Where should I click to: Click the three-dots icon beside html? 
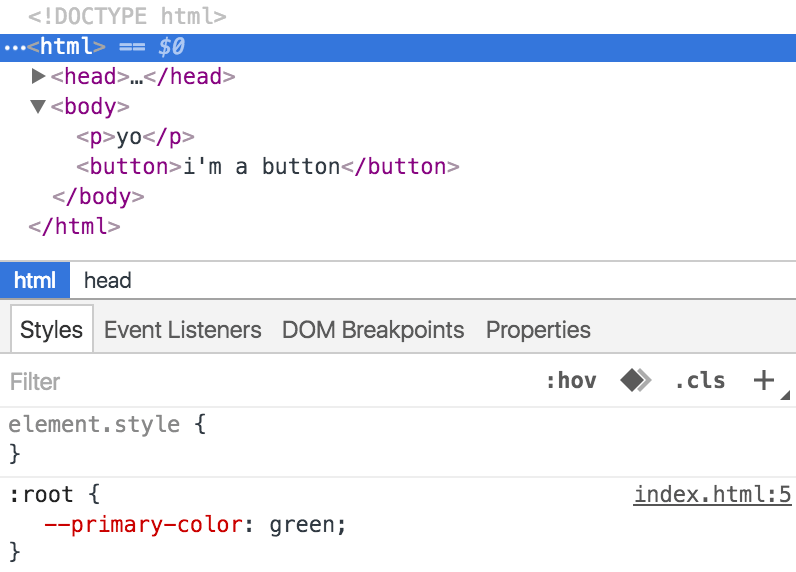(14, 47)
